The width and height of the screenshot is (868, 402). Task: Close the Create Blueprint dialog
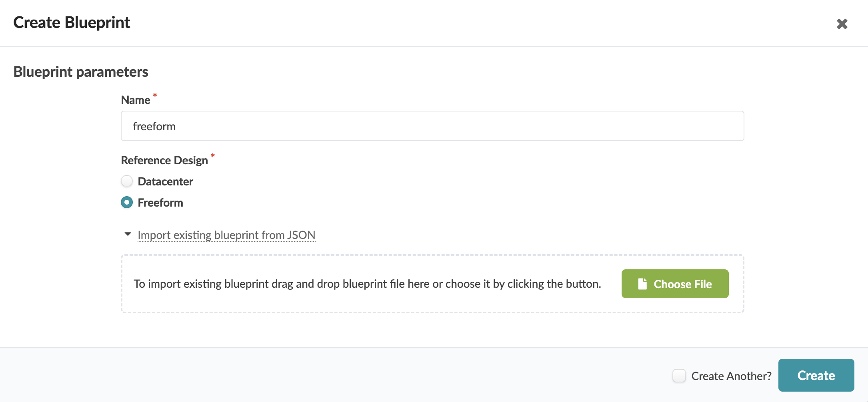point(842,24)
